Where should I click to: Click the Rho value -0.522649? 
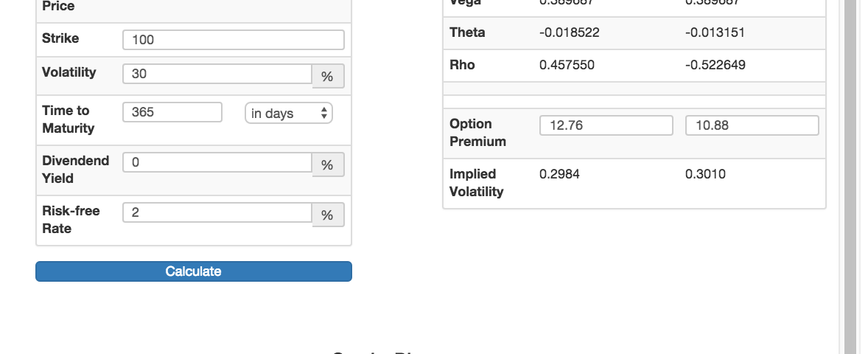715,65
